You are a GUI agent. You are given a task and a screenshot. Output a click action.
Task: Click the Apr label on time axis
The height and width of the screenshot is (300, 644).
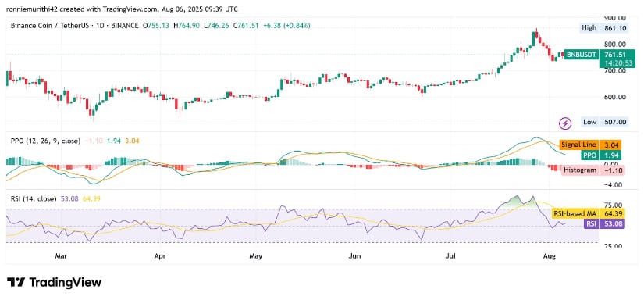[x=160, y=256]
